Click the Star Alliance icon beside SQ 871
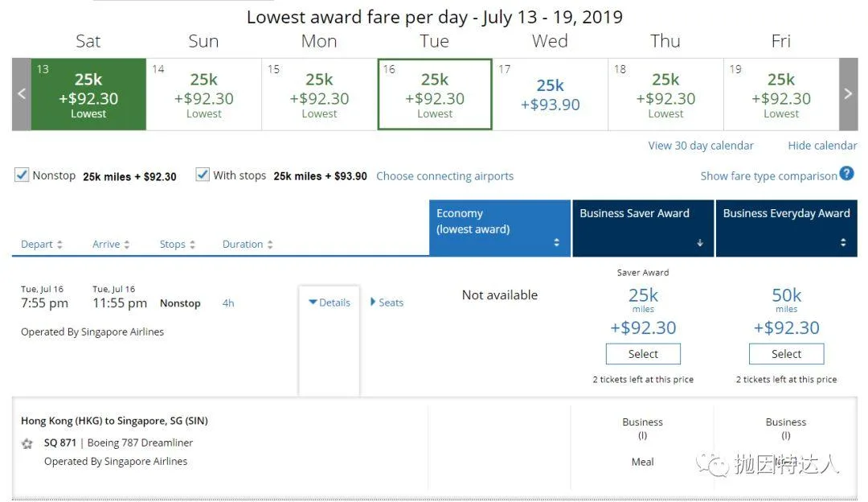 [27, 443]
